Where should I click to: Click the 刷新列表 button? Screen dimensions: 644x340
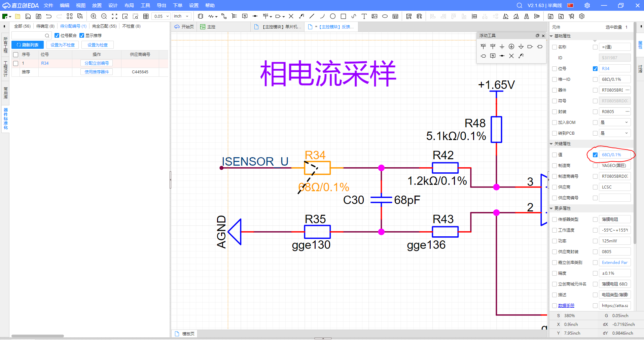coord(28,45)
